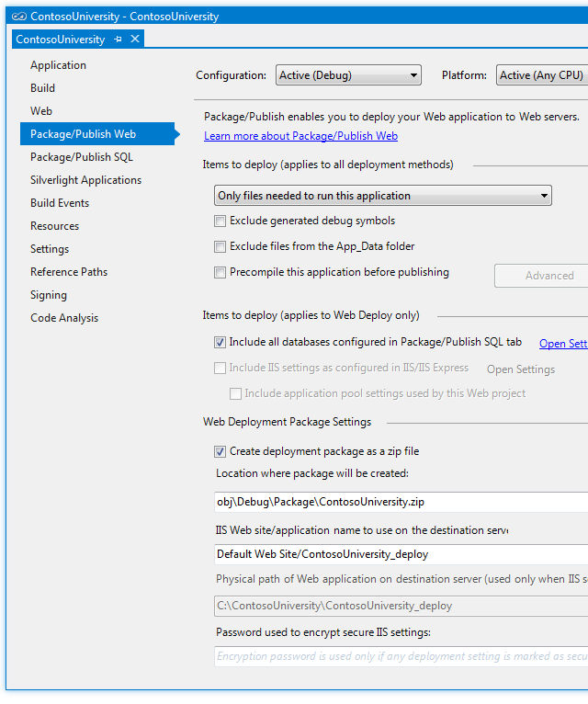588x704 pixels.
Task: Uncheck Include all databases configured option
Action: click(x=220, y=342)
